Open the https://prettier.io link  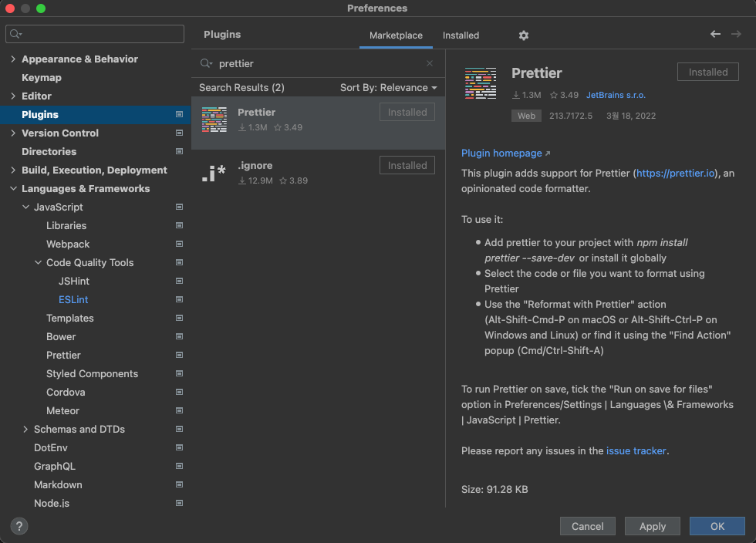676,173
